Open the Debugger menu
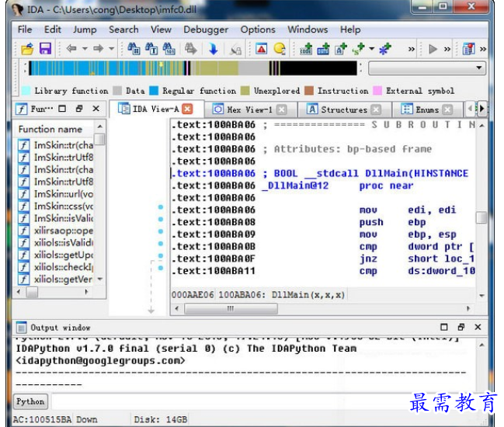 (x=206, y=30)
